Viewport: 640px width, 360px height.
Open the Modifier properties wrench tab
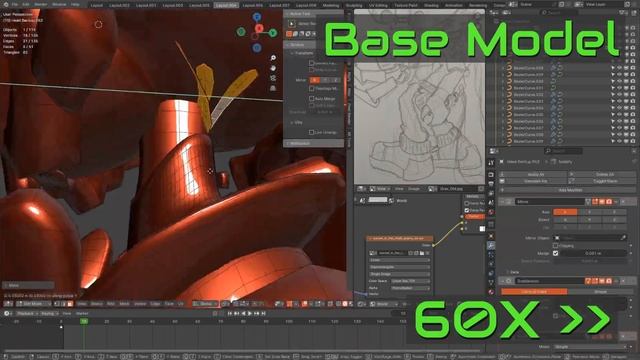click(x=491, y=245)
